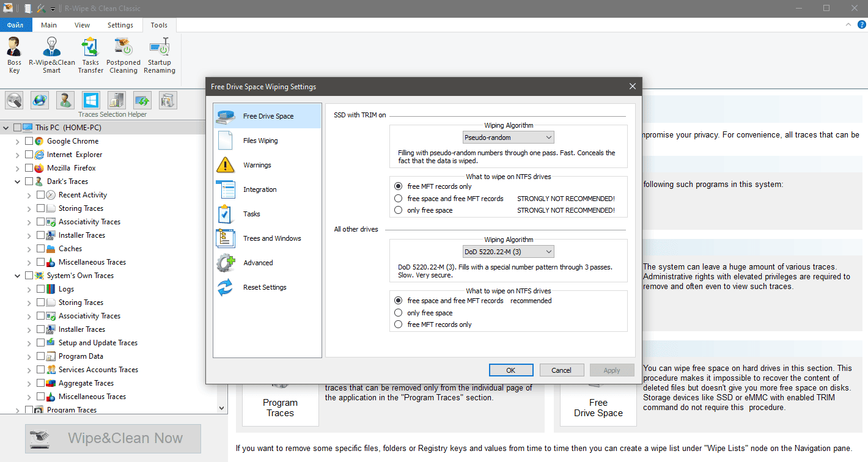Switch to the Main ribbon tab
868x462 pixels.
coord(49,25)
